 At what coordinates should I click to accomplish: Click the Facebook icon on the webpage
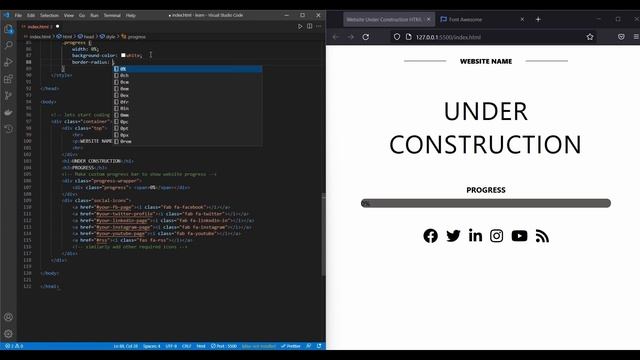tap(430, 236)
